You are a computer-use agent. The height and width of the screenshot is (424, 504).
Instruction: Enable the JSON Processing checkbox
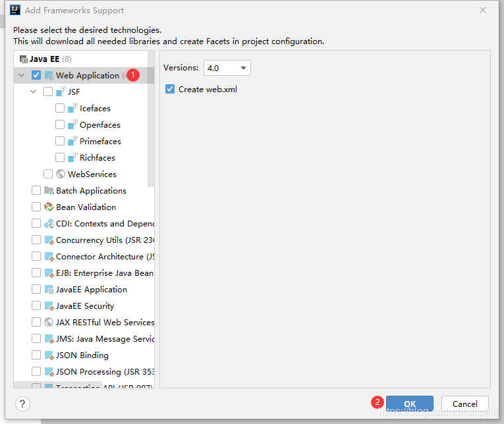[36, 371]
